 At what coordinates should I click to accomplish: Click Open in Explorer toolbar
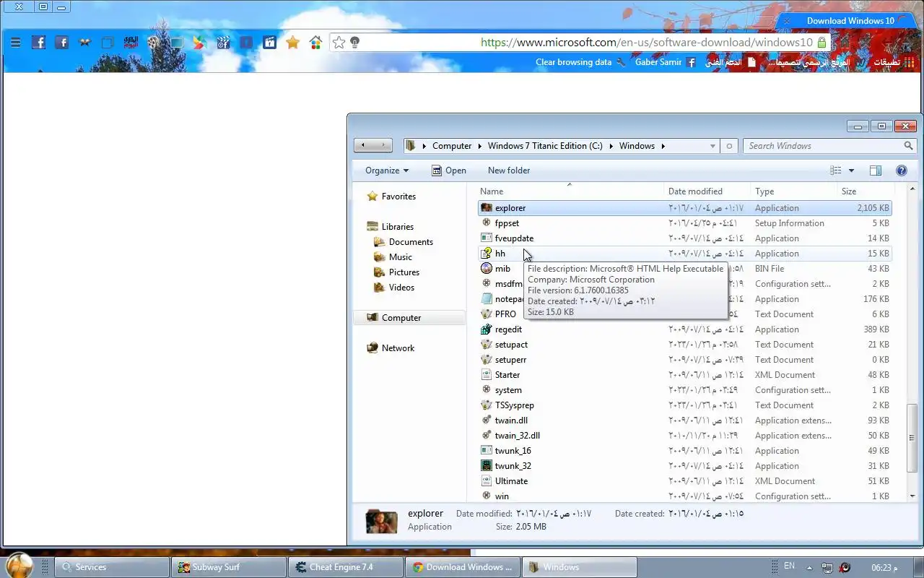(x=449, y=171)
